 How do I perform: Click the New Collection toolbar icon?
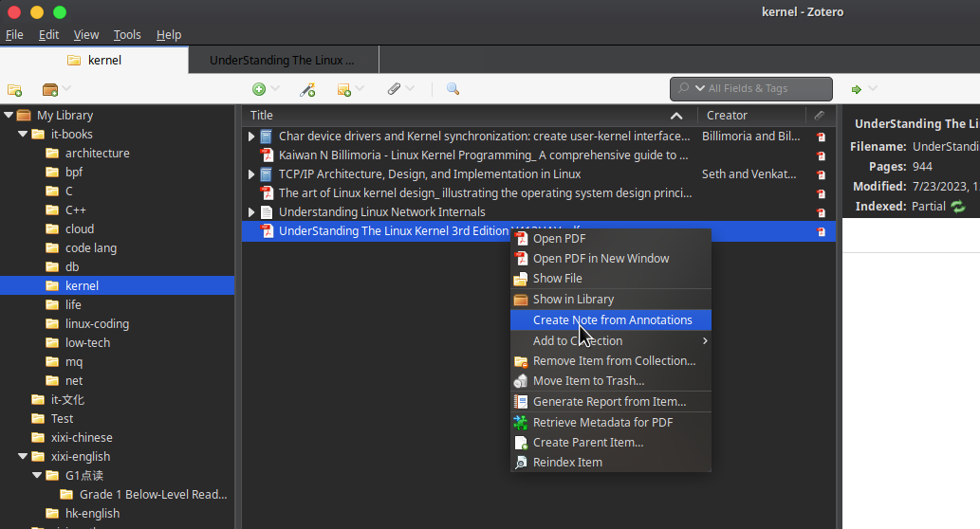14,89
